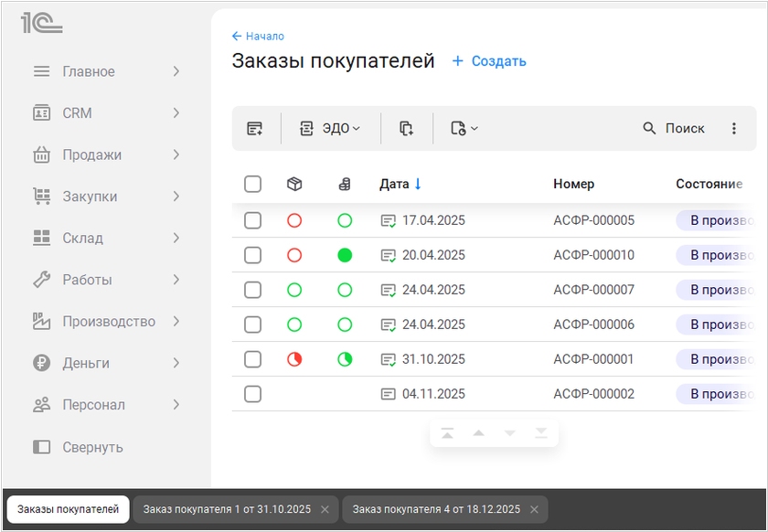Close tab Заказ покупателя 4 от 18.12.2025

(x=534, y=509)
